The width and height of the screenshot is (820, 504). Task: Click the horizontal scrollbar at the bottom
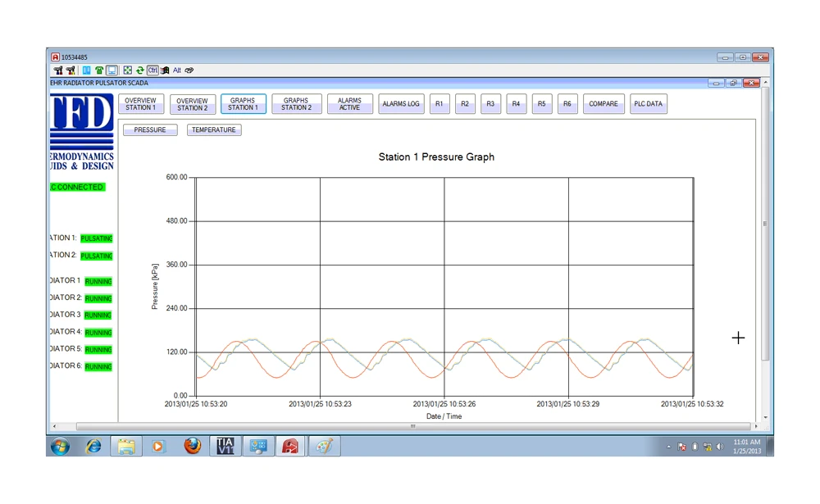click(x=410, y=426)
